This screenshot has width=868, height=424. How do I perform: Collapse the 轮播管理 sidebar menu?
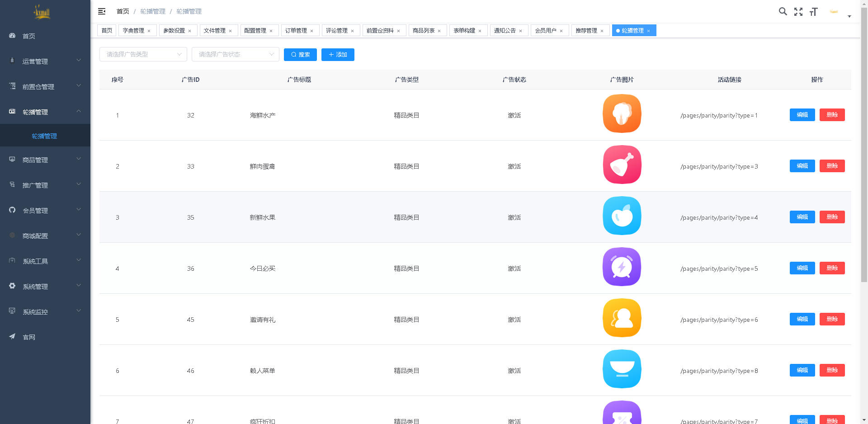[45, 112]
